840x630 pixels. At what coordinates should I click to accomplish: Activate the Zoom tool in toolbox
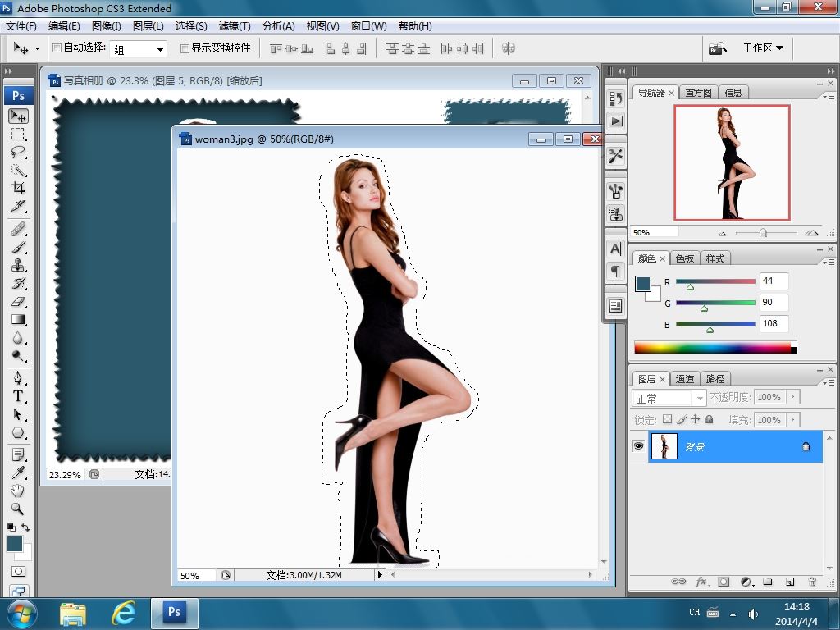18,509
